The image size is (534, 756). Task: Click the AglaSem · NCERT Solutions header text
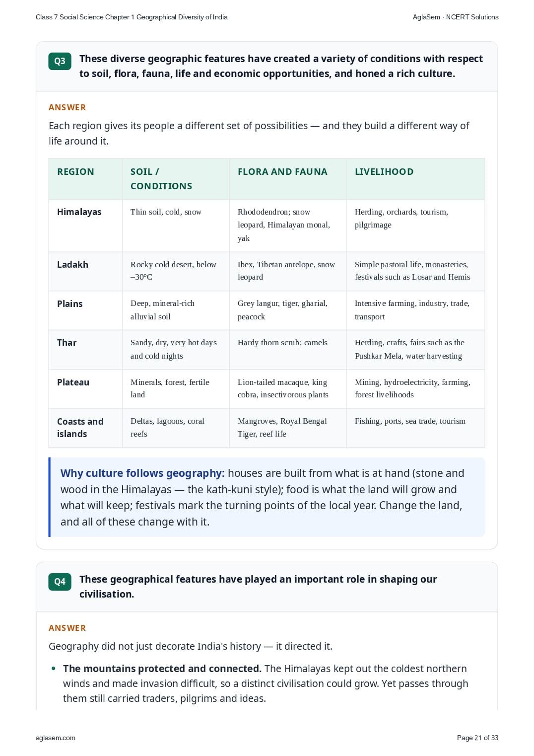point(456,17)
